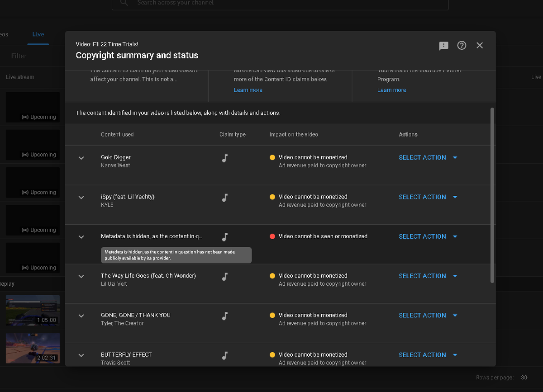543x392 pixels.
Task: Click 'Video cannot be seen or monetized' text
Action: pos(323,236)
